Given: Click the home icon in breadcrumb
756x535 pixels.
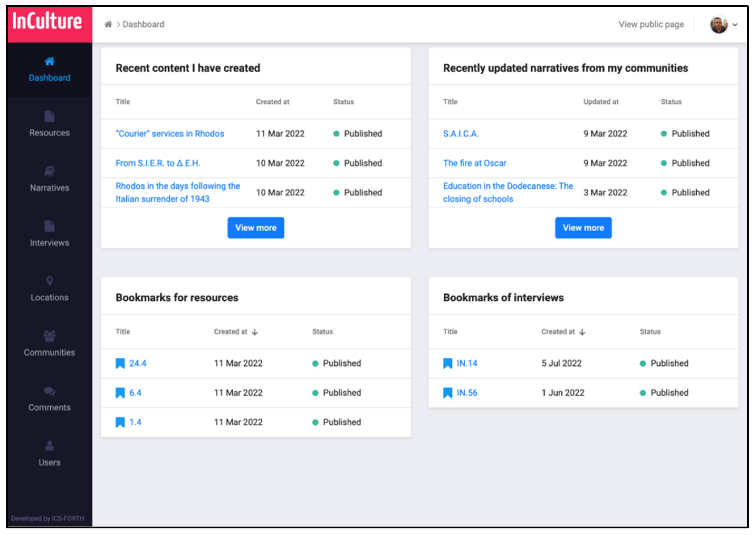Looking at the screenshot, I should coord(108,24).
